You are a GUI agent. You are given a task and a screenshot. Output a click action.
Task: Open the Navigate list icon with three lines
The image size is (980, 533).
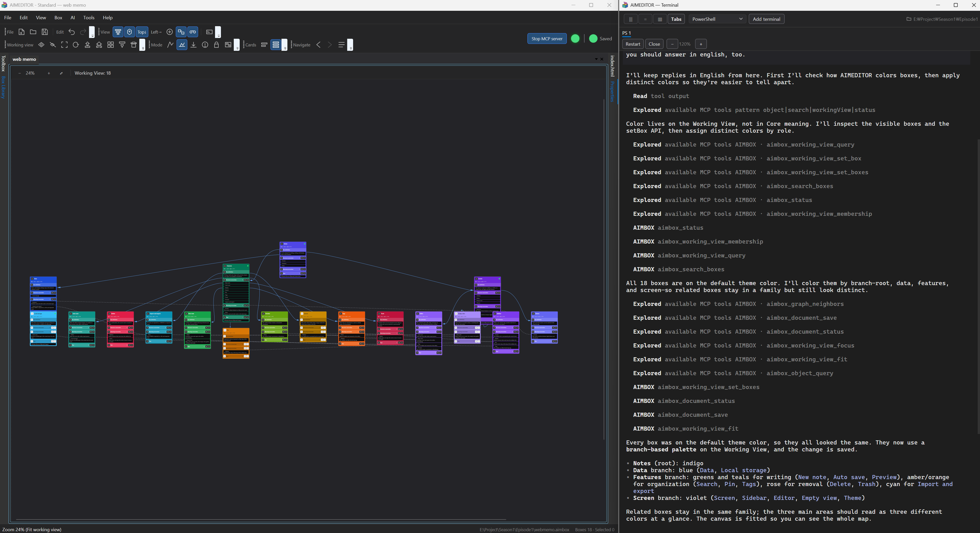[x=341, y=45]
